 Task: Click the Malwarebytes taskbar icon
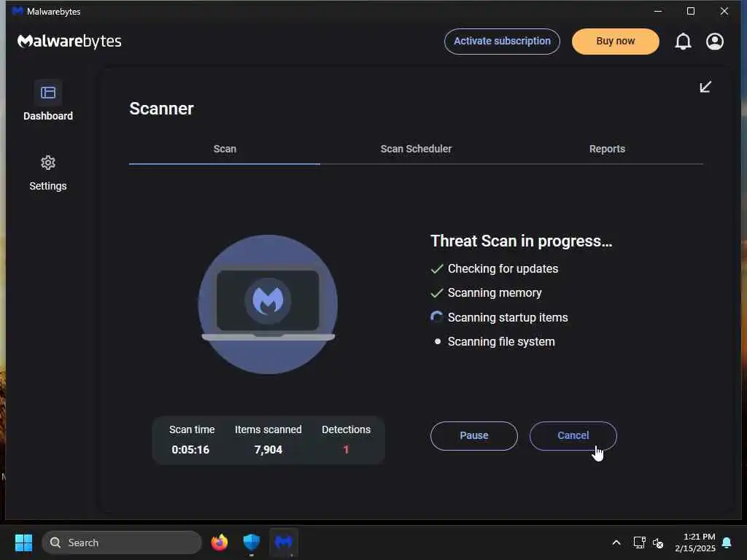(284, 542)
